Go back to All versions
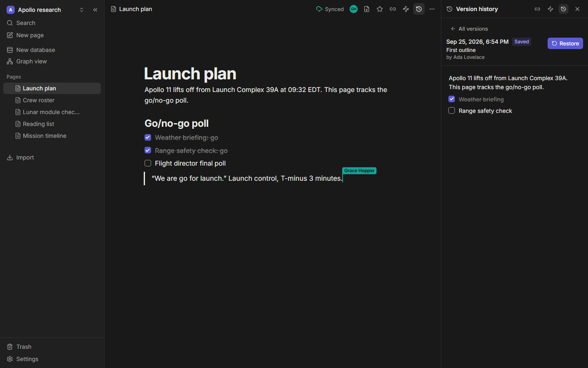The image size is (588, 368). pyautogui.click(x=469, y=29)
